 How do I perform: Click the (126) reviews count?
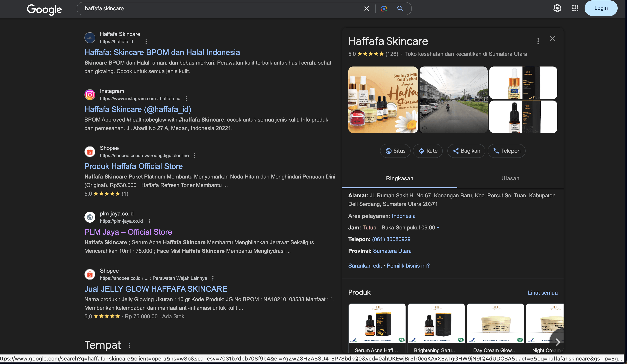point(392,54)
